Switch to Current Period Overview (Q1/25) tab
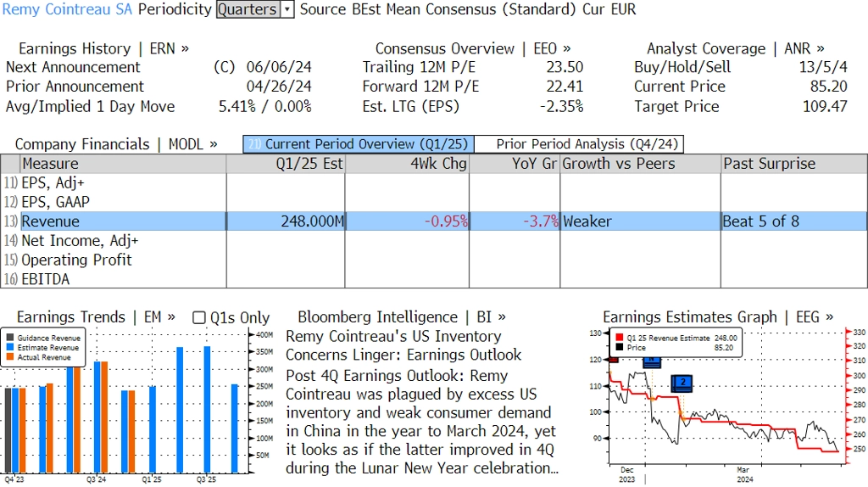 tap(359, 144)
